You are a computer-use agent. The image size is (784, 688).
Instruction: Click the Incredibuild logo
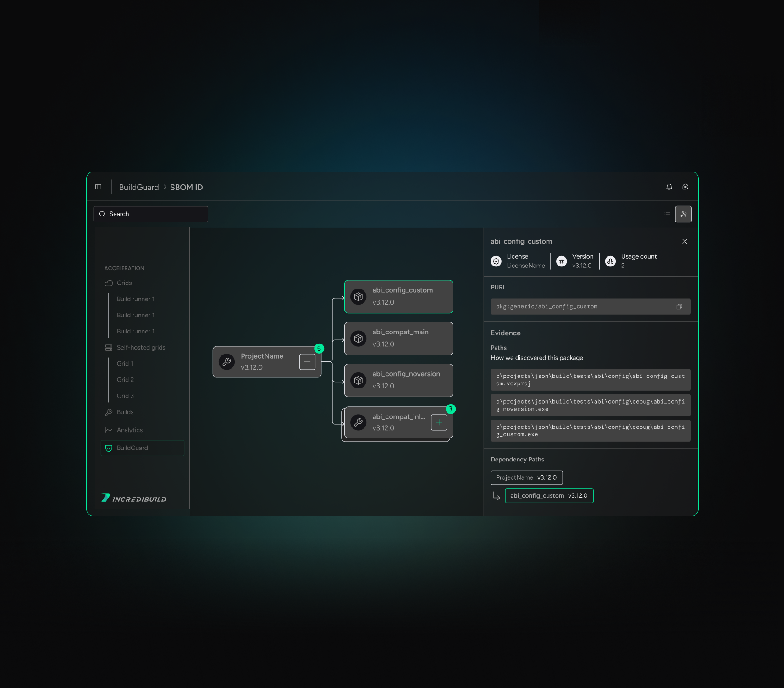coord(134,498)
